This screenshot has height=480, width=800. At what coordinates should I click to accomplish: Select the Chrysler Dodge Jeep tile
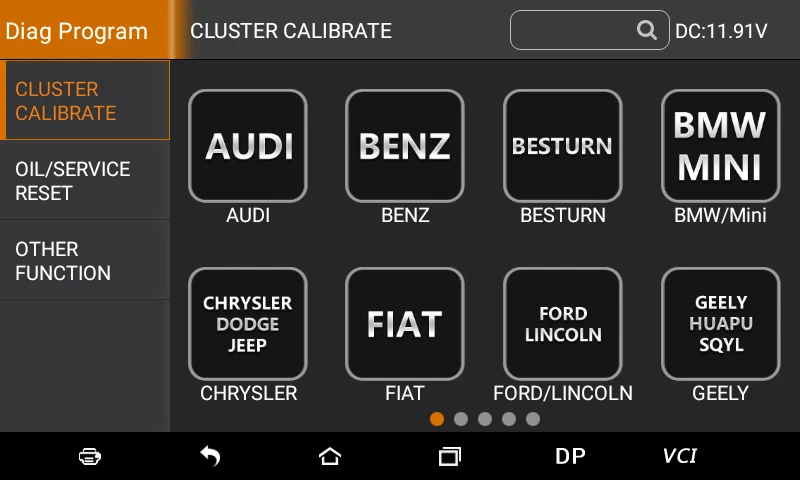248,324
